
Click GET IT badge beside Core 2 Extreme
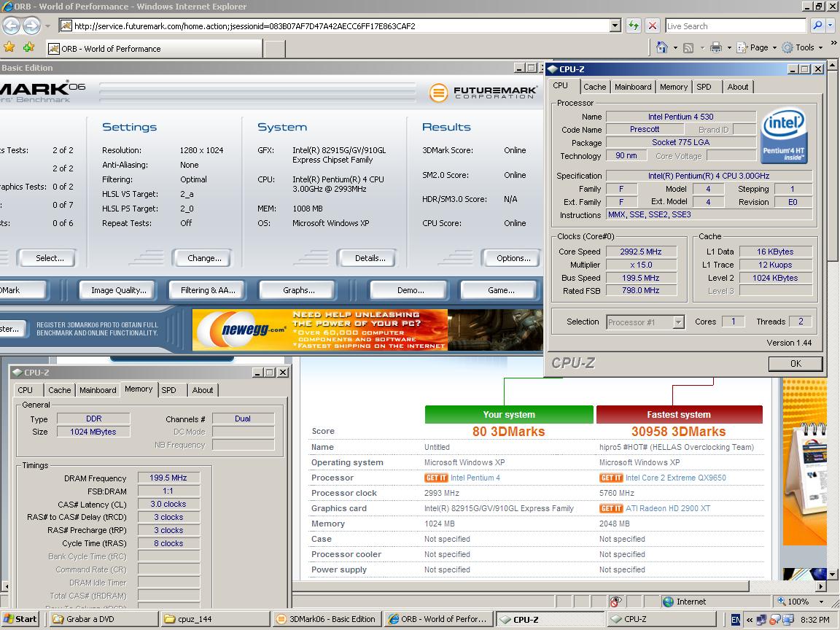tap(611, 478)
